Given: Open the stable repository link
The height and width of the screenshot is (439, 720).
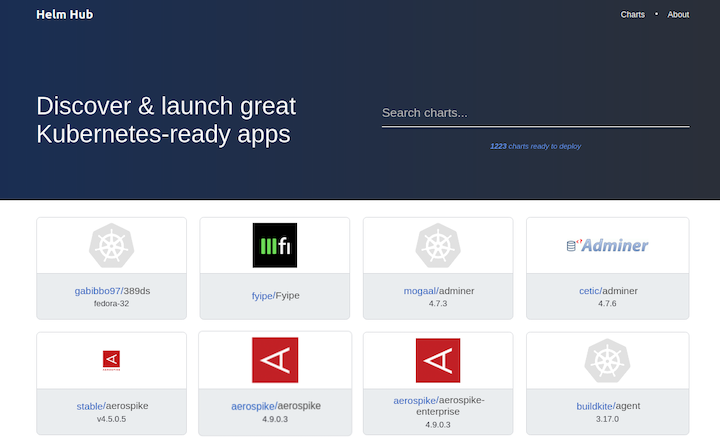Looking at the screenshot, I should pos(91,406).
